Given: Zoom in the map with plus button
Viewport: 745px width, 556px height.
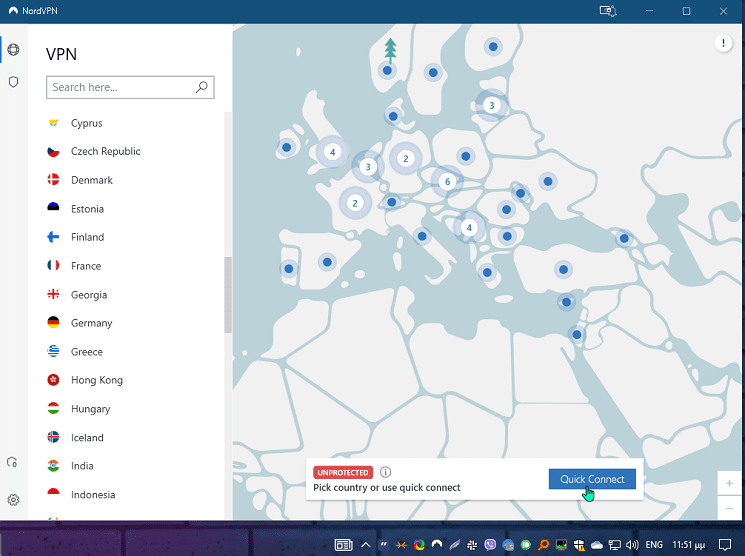Looking at the screenshot, I should (x=729, y=483).
